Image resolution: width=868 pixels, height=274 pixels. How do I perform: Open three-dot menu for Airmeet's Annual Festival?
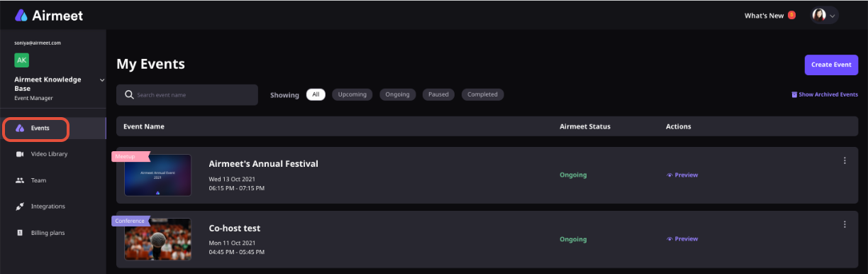tap(845, 160)
